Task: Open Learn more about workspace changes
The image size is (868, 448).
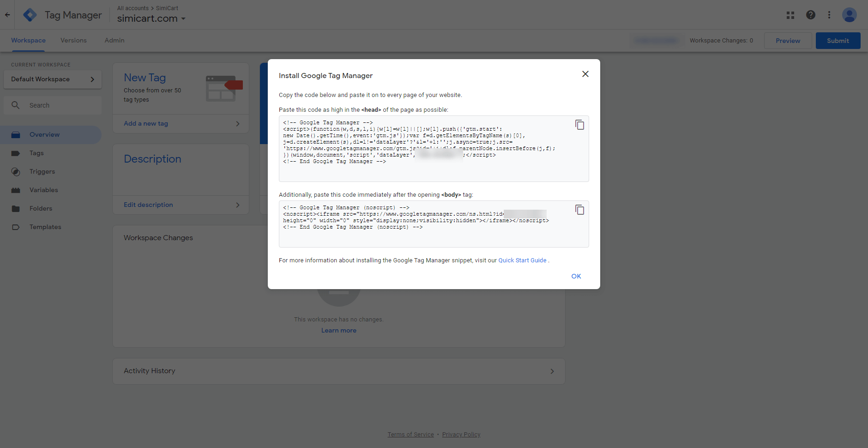Action: (x=338, y=331)
